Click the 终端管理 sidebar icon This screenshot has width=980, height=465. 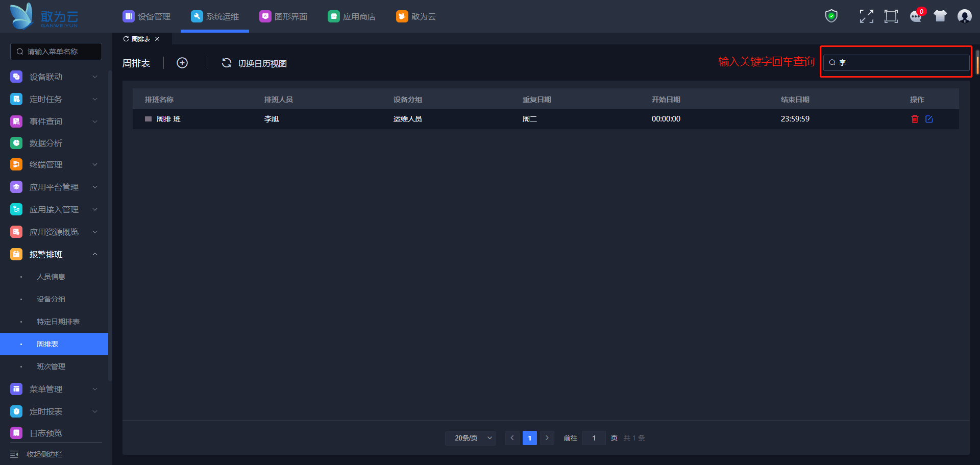(16, 164)
